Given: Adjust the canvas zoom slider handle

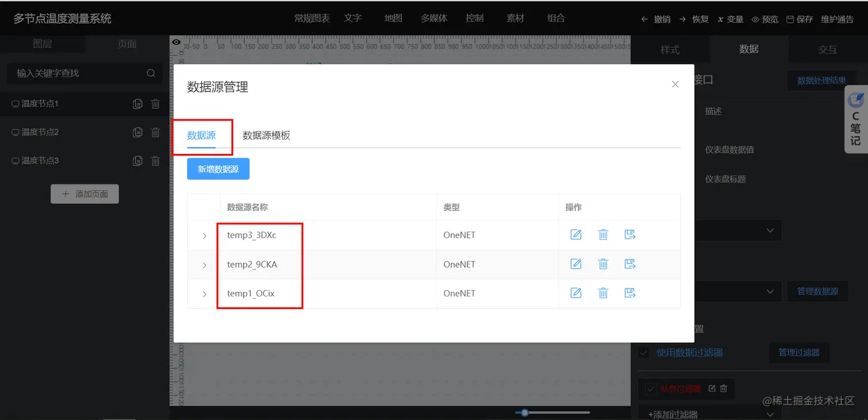Looking at the screenshot, I should [x=525, y=413].
